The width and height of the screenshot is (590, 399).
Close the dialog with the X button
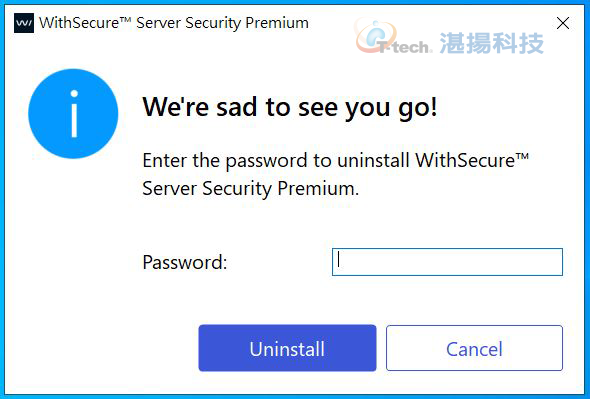pyautogui.click(x=563, y=23)
